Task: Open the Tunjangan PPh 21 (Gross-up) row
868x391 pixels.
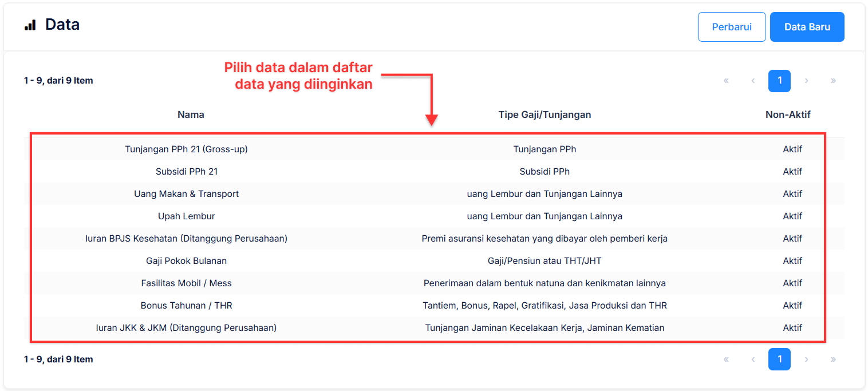Action: [186, 149]
